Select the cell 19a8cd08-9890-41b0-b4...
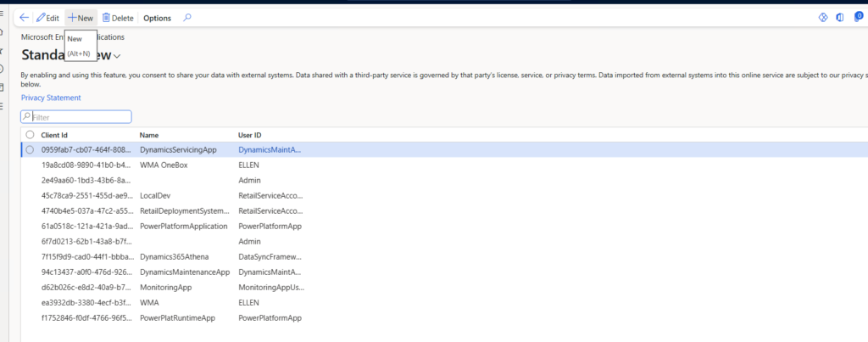The width and height of the screenshot is (868, 342). (x=86, y=165)
